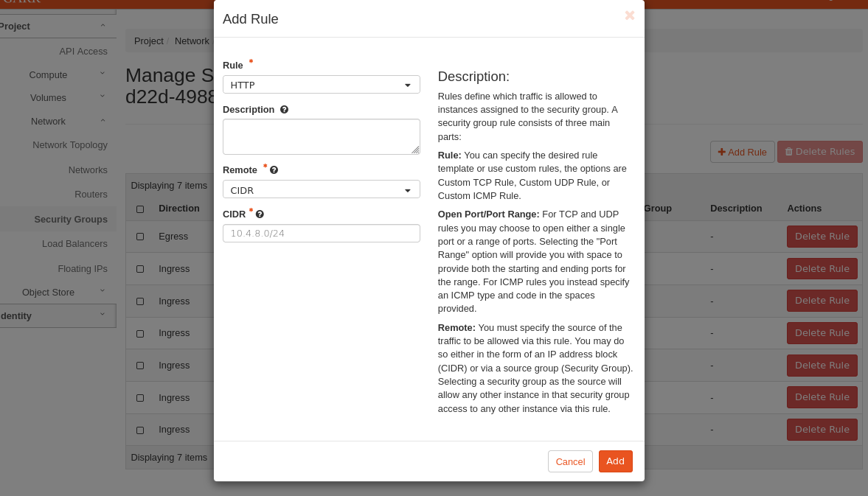Screen dimensions: 868x496
Task: Click the help icon beside Remote label
Action: pyautogui.click(x=274, y=170)
